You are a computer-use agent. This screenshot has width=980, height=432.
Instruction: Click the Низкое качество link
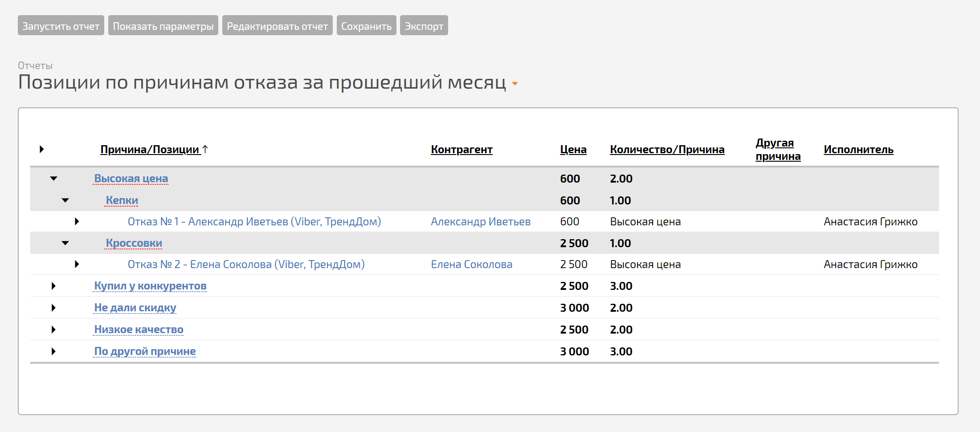coord(139,329)
